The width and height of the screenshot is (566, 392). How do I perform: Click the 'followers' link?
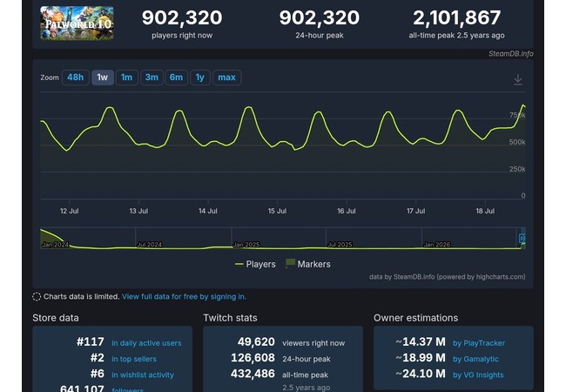[x=127, y=389]
